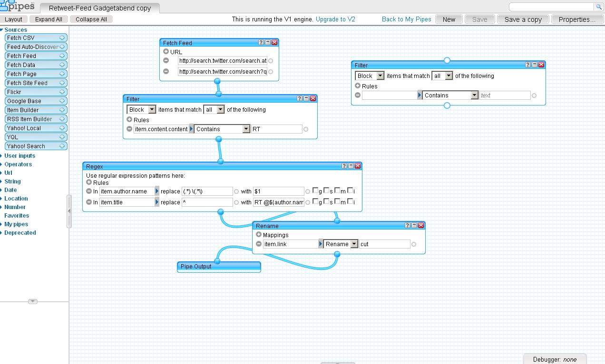Image resolution: width=605 pixels, height=364 pixels.
Task: Click the sidebar collapse handle
Action: coord(69,211)
